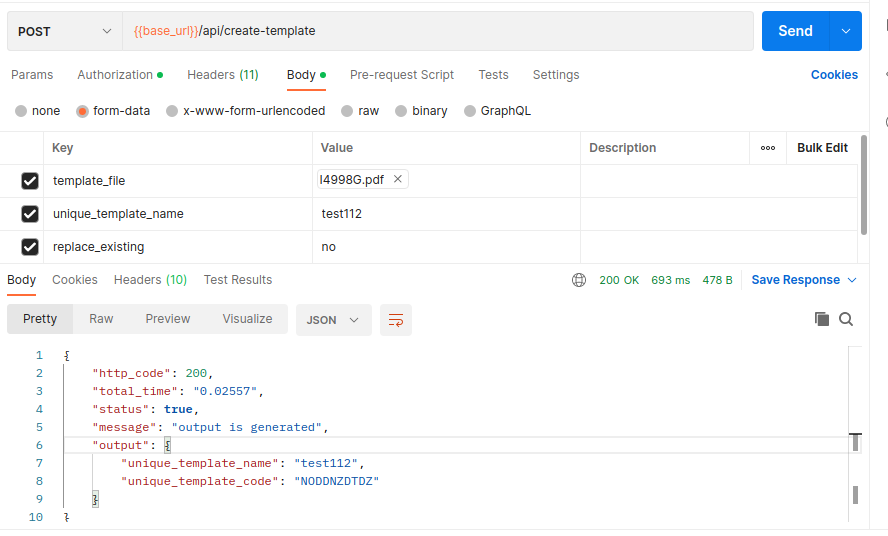
Task: Select the response Body tab
Action: tap(22, 280)
